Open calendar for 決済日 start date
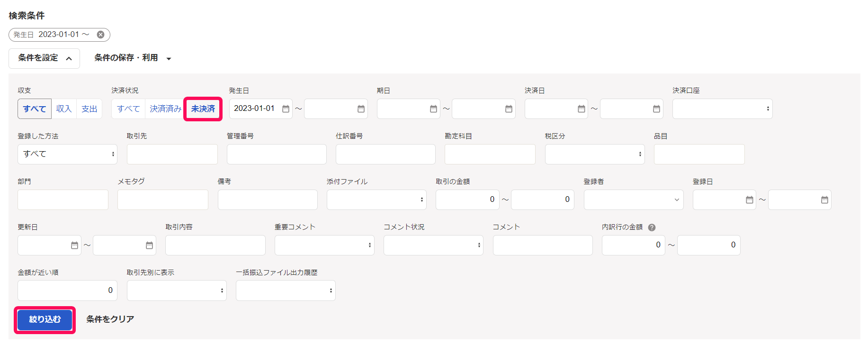 pyautogui.click(x=581, y=109)
